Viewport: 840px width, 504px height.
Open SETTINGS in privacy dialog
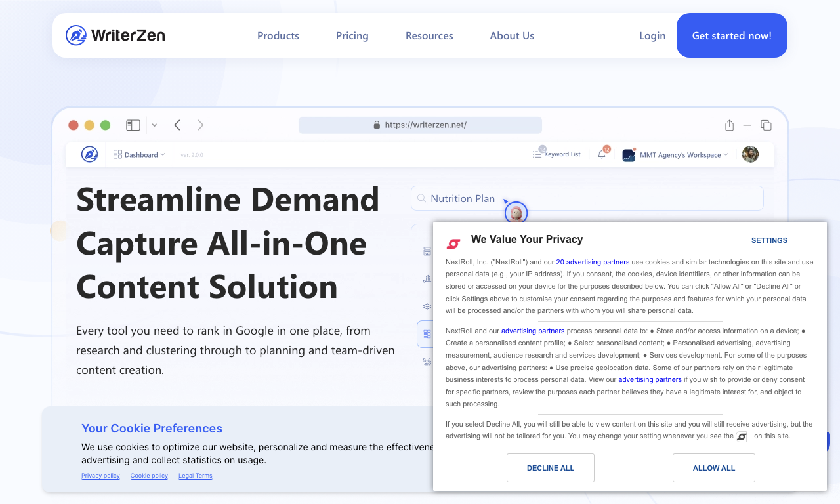click(x=769, y=240)
